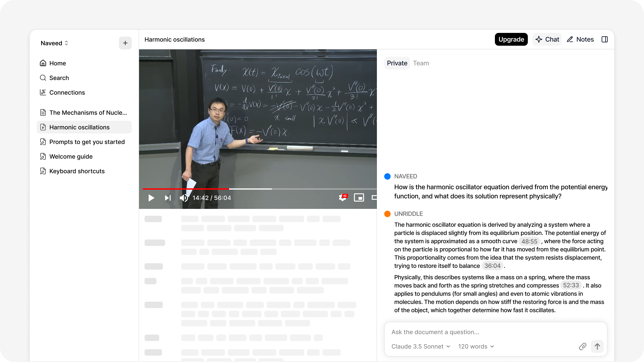Open The Mechanisms of Nucle... document
The image size is (644, 362).
(x=84, y=112)
